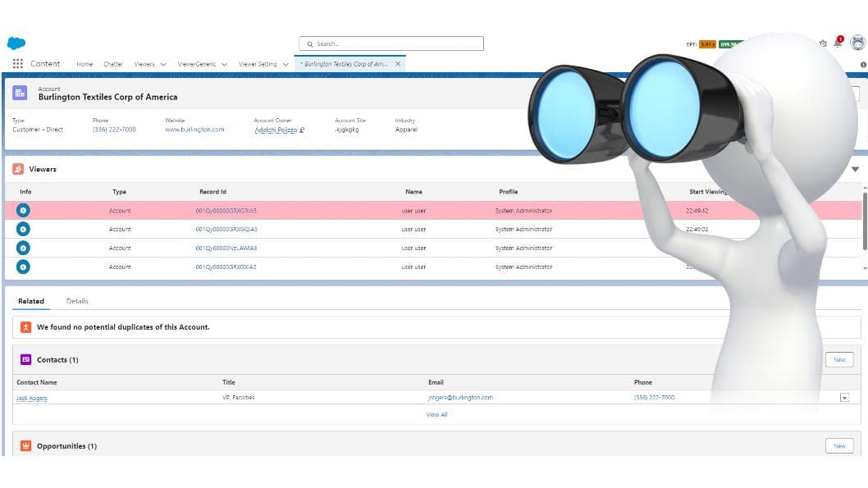Email the Jack Rogers burlington.com address
Viewport: 868px width, 488px height.
tap(460, 397)
